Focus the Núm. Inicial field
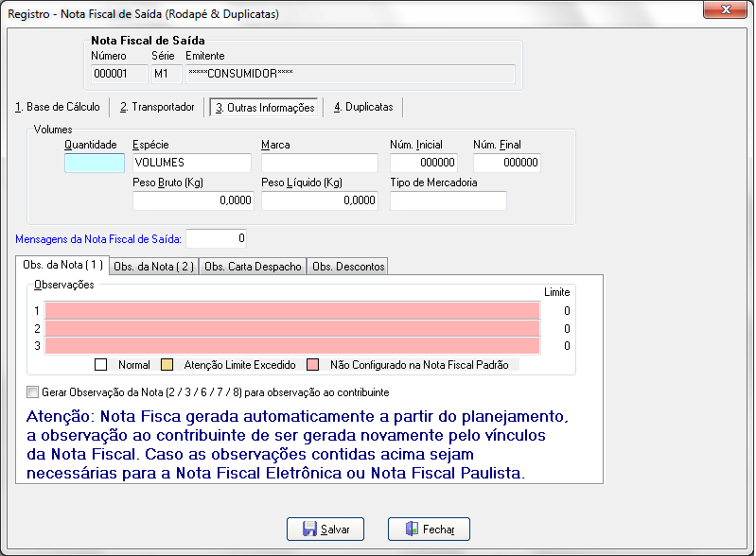756x556 pixels. click(424, 163)
